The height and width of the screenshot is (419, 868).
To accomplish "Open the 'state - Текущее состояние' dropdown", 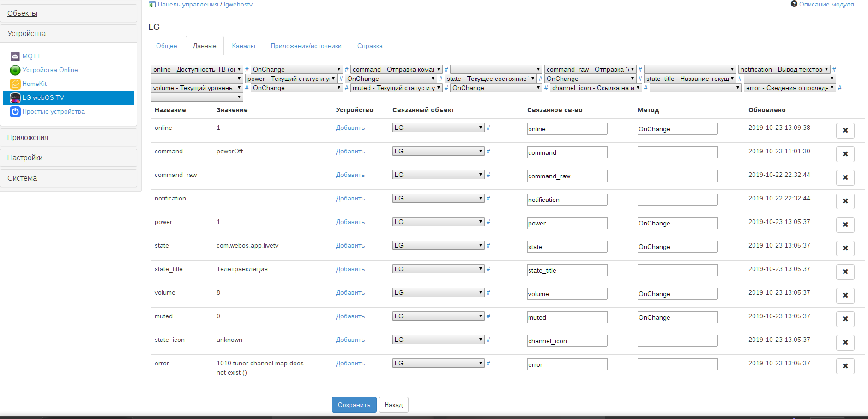I will [x=491, y=79].
